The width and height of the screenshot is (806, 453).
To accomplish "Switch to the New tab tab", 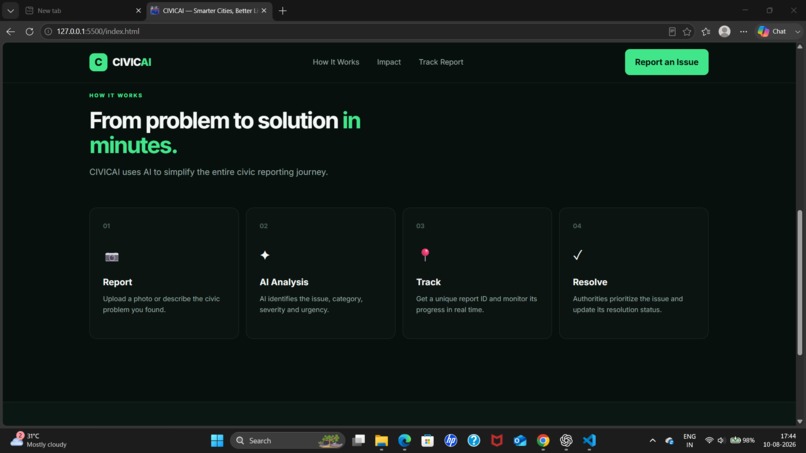I will tap(82, 11).
